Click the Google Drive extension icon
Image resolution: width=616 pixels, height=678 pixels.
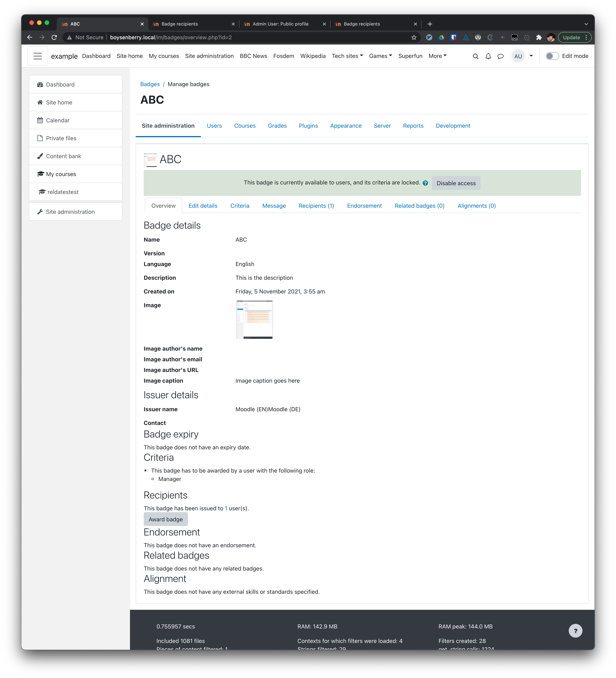tap(441, 37)
